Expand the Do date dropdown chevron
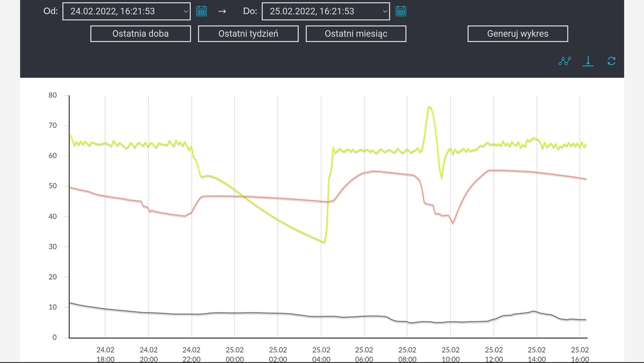Viewport: 644px width, 363px height. (385, 11)
